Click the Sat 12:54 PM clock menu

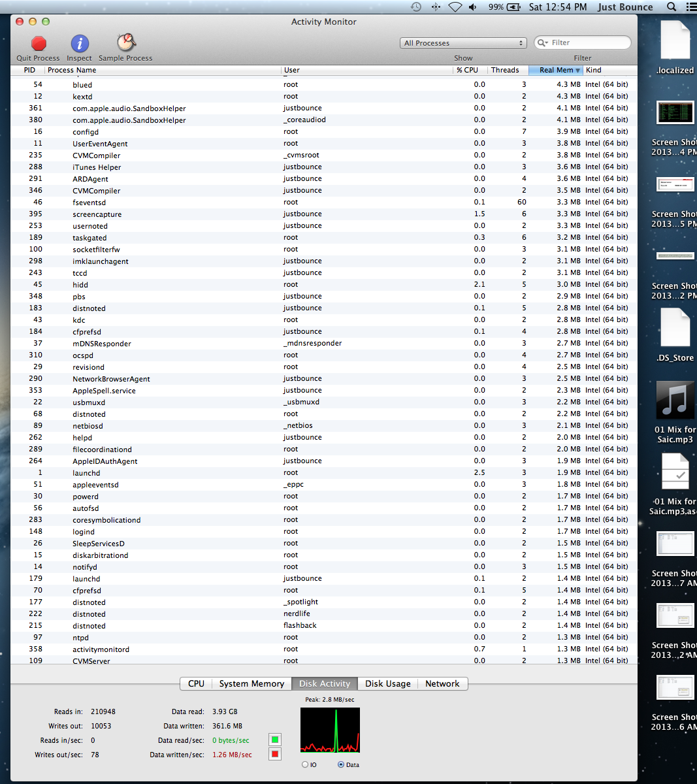tap(558, 7)
